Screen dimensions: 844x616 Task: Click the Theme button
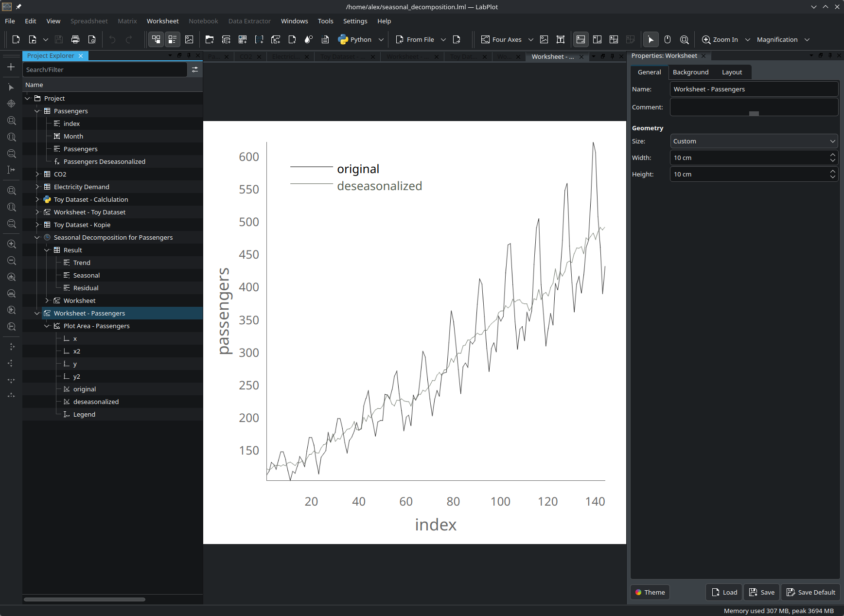point(650,592)
